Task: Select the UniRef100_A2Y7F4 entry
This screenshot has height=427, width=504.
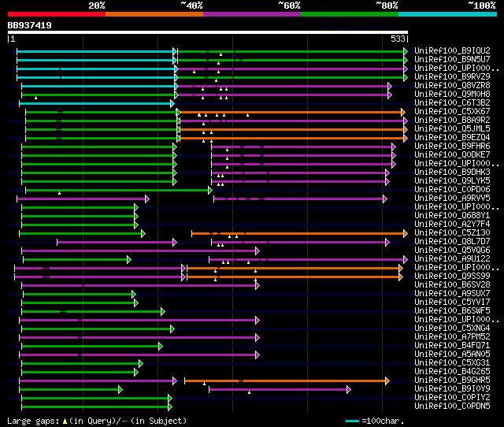Action: click(x=452, y=225)
